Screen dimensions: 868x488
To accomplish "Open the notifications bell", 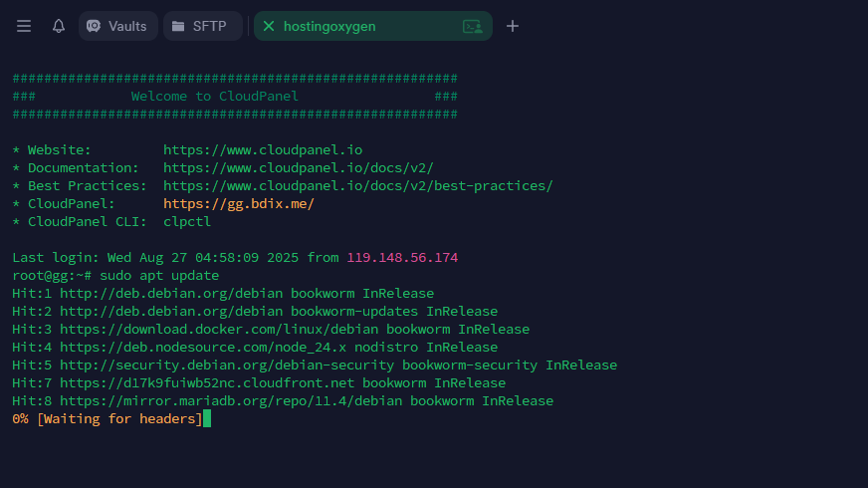I will (x=59, y=26).
